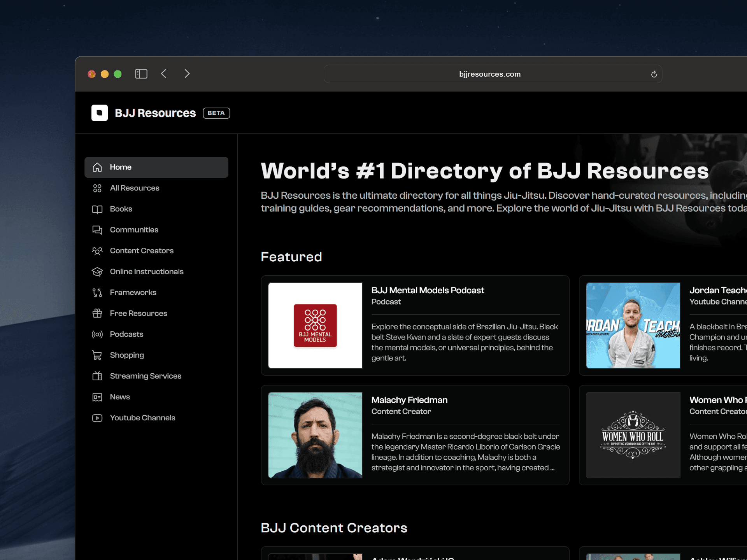
Task: Click the Frameworks icon in sidebar
Action: 97,292
